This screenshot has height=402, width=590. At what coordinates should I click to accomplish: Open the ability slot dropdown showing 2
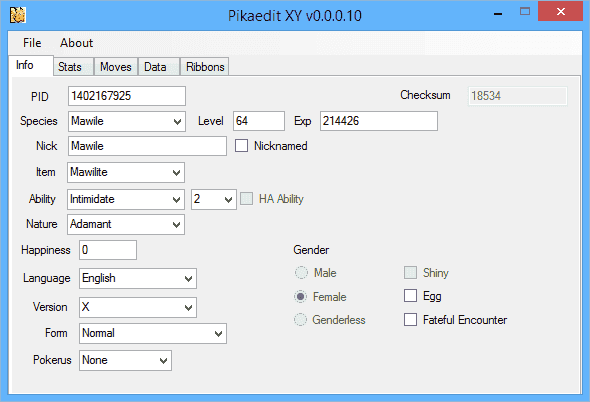point(214,199)
